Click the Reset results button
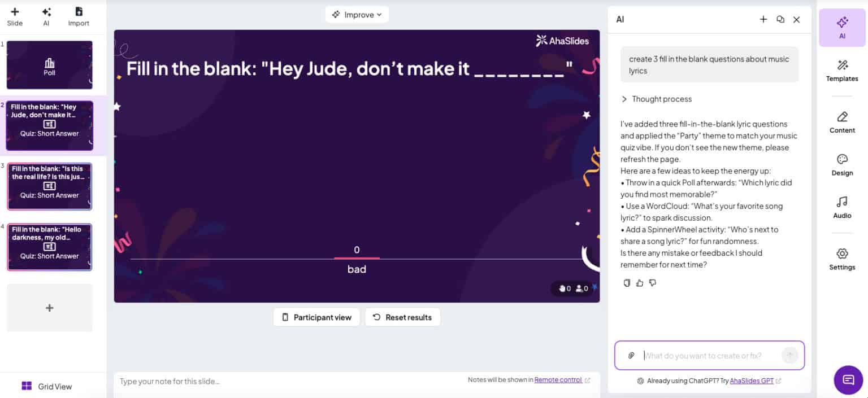Viewport: 868px width, 398px height. pyautogui.click(x=402, y=317)
